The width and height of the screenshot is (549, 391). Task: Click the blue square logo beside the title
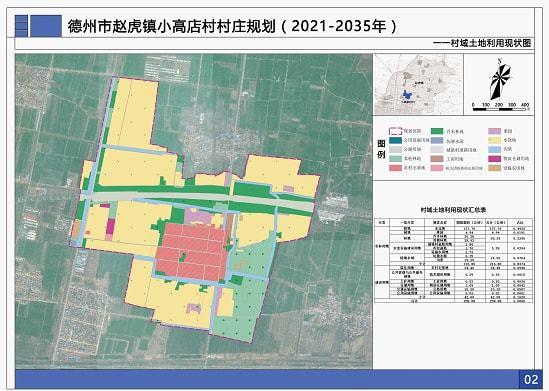[x=46, y=26]
